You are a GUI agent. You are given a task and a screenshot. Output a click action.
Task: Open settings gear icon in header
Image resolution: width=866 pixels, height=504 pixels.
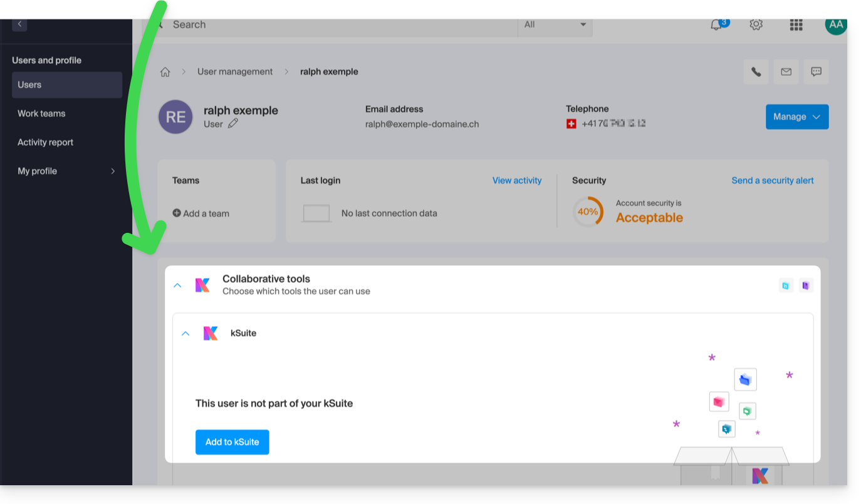click(x=756, y=24)
